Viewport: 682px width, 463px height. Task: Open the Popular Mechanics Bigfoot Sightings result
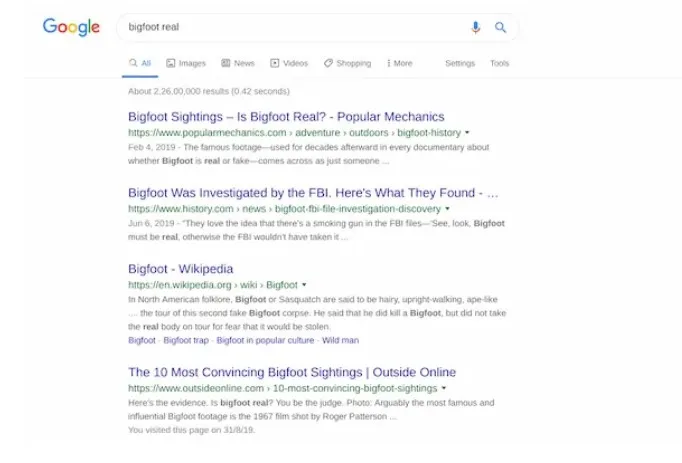point(286,117)
